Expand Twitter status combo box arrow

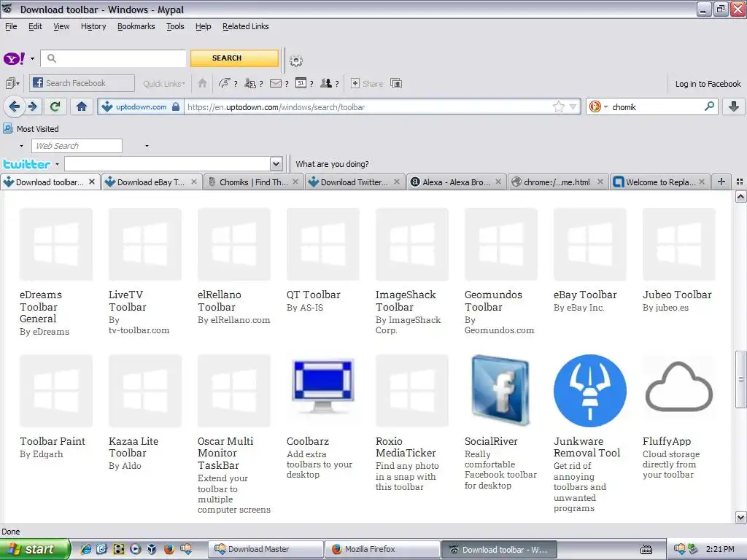(x=276, y=164)
